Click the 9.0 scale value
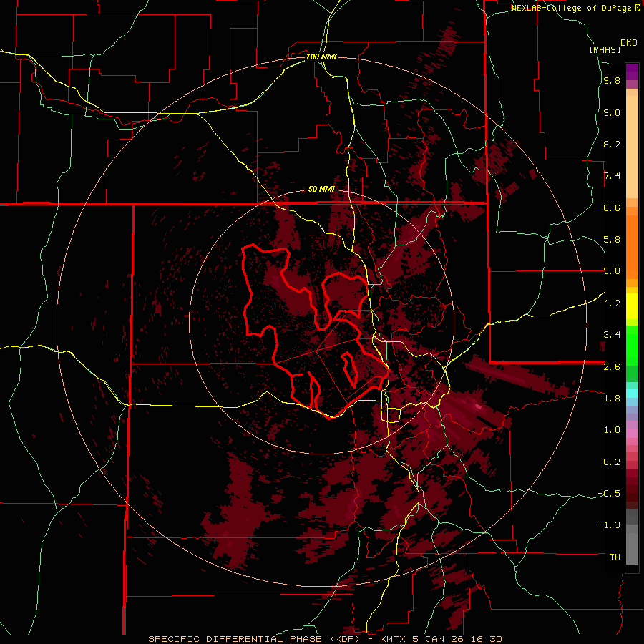The width and height of the screenshot is (644, 644). pyautogui.click(x=612, y=112)
